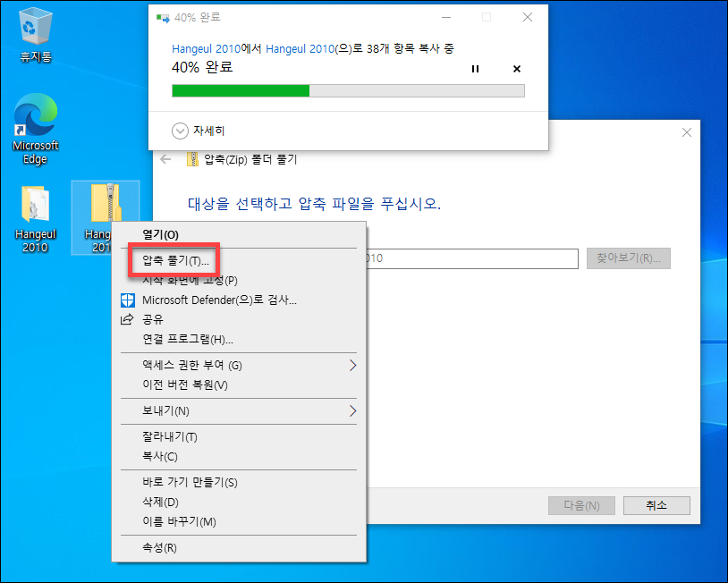Select the Hangeul 2010 folder icon
This screenshot has height=583, width=728.
click(x=35, y=218)
